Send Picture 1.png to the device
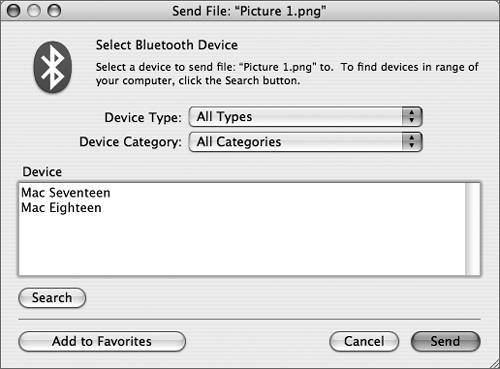This screenshot has height=369, width=500. tap(446, 341)
